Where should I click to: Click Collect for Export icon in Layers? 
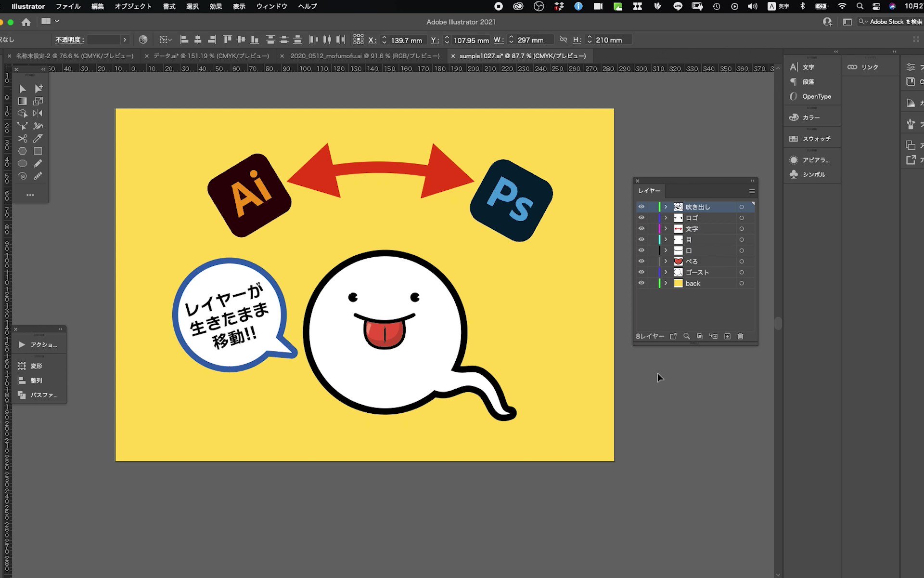point(673,336)
